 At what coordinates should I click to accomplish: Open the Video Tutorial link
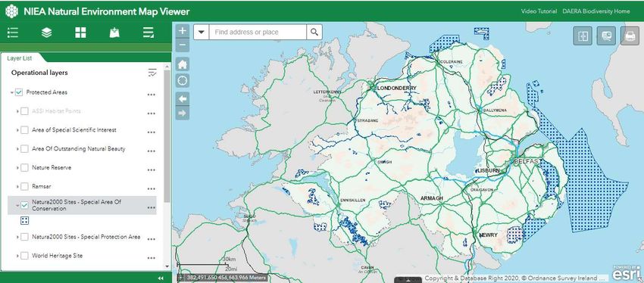[539, 11]
